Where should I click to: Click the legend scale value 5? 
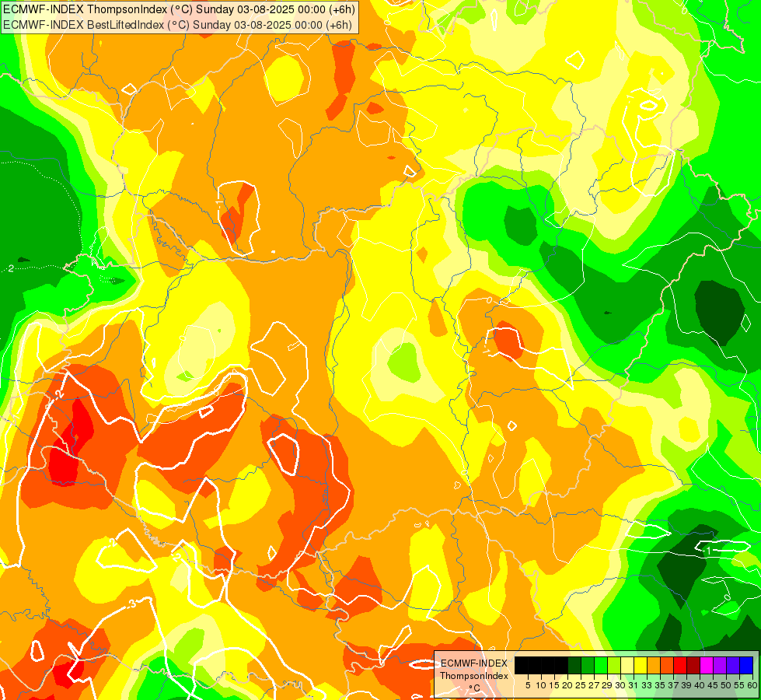click(528, 685)
